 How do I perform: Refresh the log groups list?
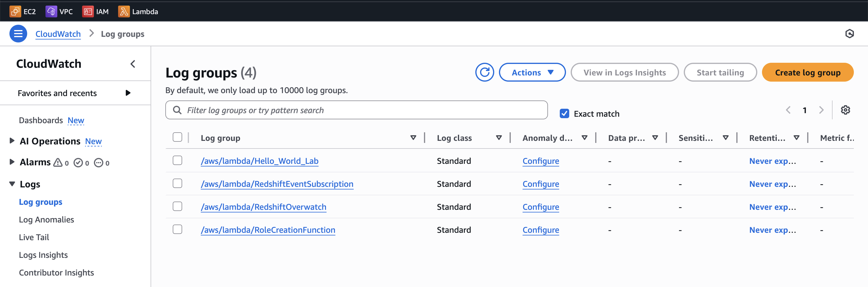pos(484,72)
